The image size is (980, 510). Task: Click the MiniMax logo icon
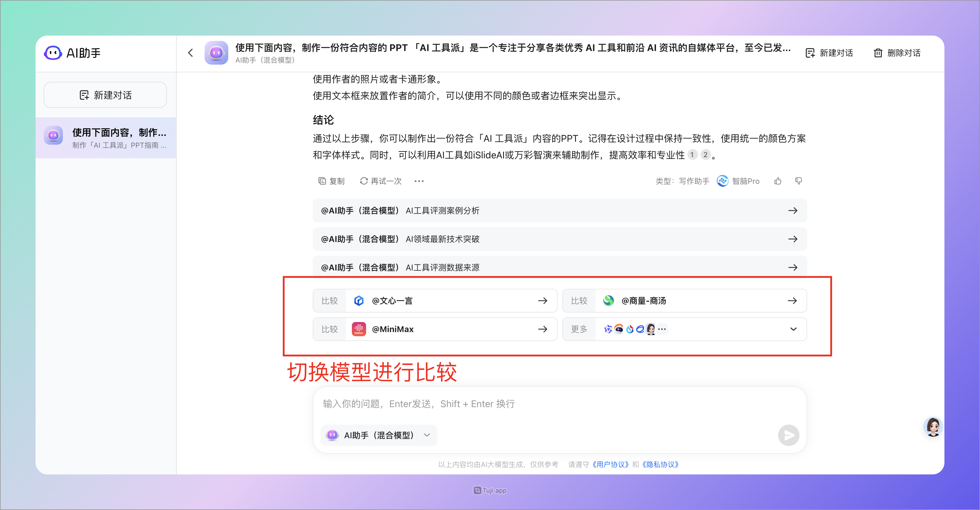click(x=359, y=329)
